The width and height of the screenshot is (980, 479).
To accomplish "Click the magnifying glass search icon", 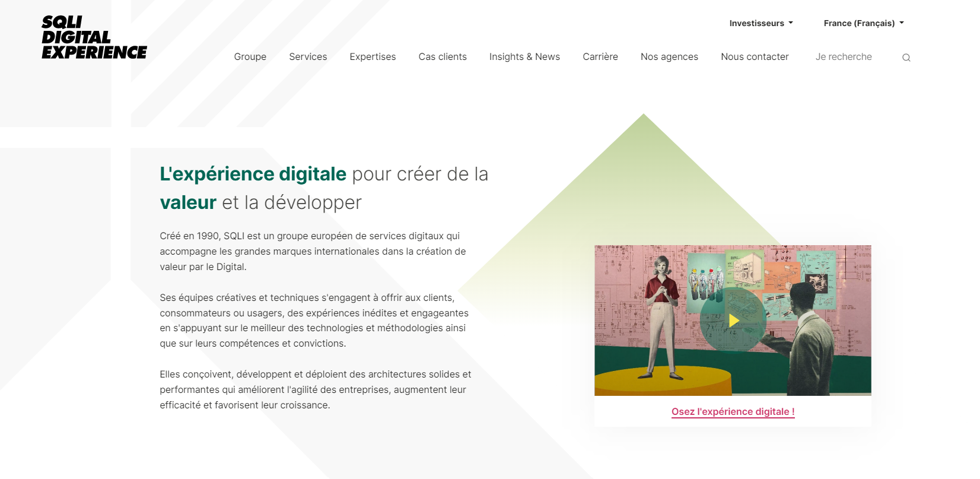I will (906, 58).
